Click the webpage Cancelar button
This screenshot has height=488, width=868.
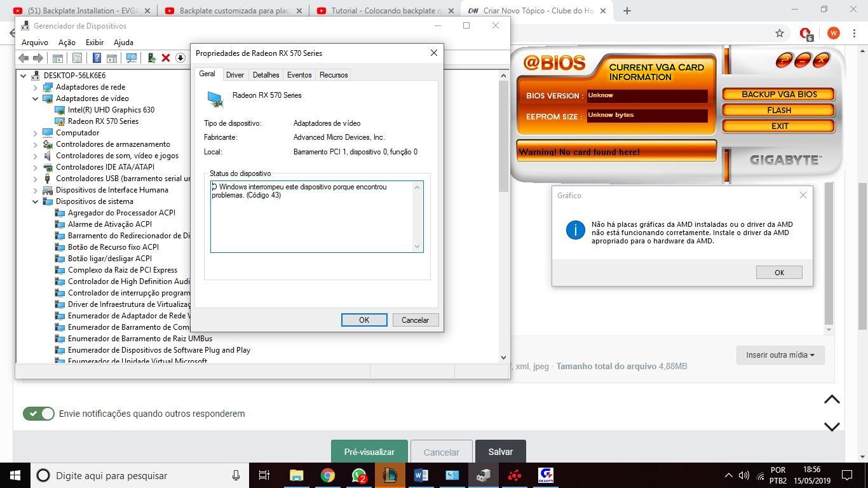441,452
